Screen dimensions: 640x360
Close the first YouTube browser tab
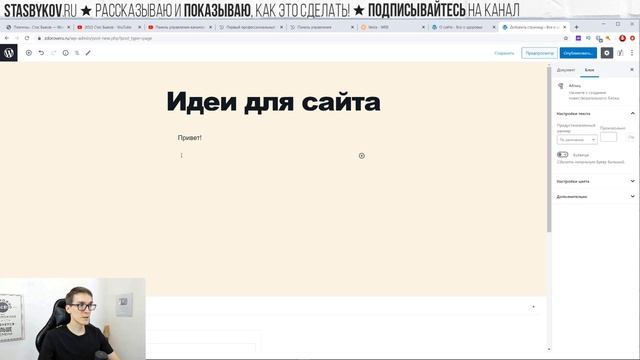(140, 27)
